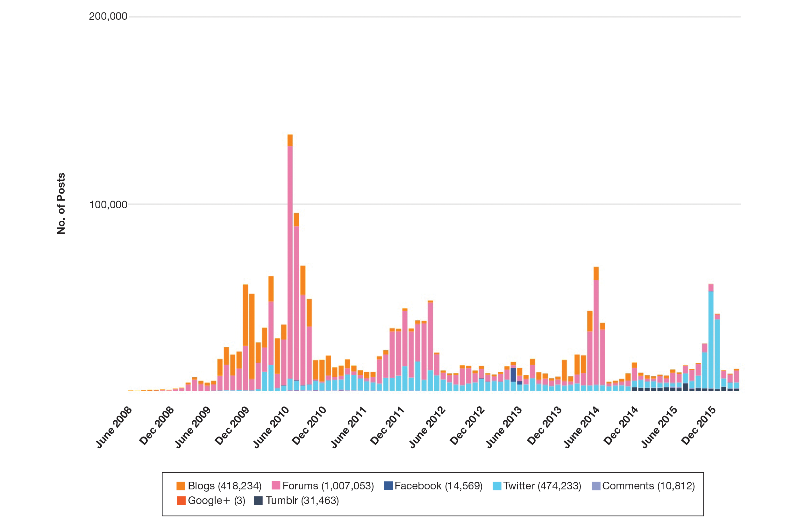Screen dimensions: 812x526
Task: Click the light blue Twitter legend swatch
Action: tap(497, 486)
